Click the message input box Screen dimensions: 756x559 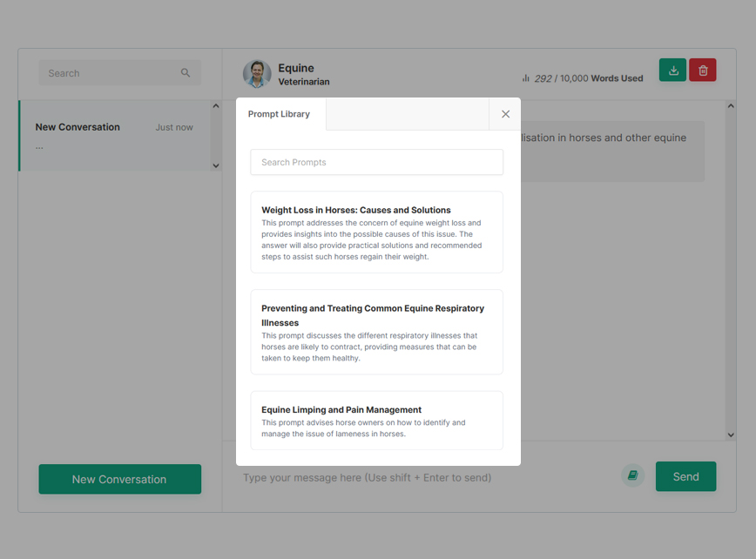427,477
